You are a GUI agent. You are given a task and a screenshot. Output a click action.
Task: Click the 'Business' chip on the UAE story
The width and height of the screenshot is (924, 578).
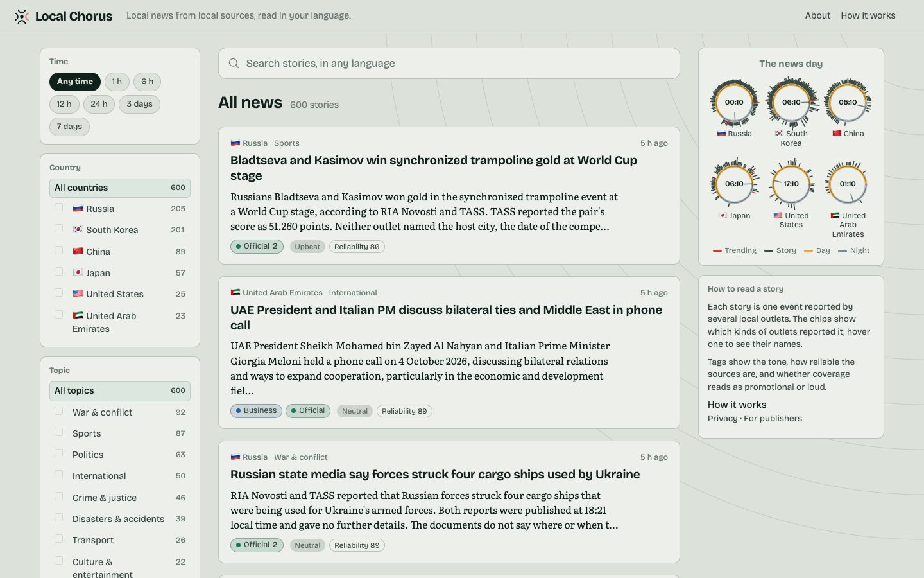point(256,411)
